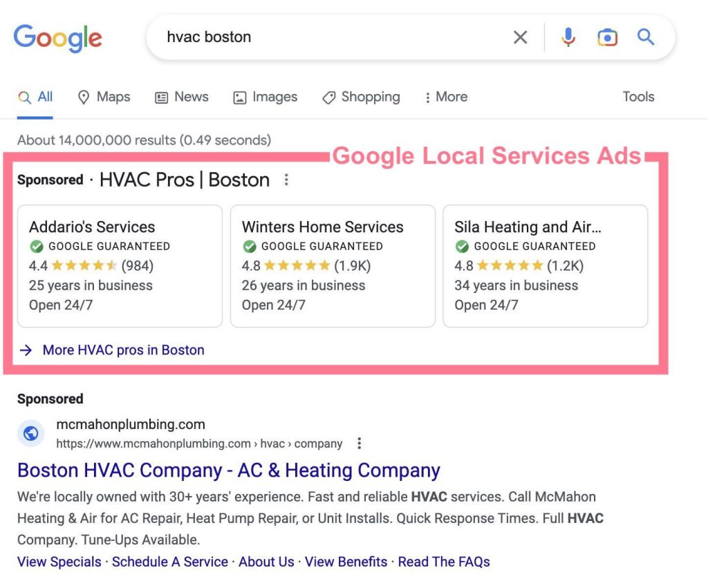Open the News results tab
The width and height of the screenshot is (708, 588).
[182, 97]
